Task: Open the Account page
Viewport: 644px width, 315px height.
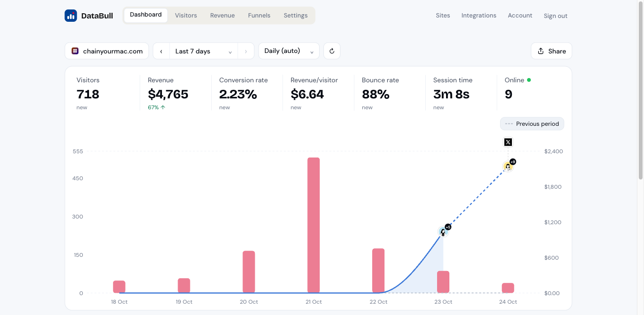Action: click(x=520, y=16)
